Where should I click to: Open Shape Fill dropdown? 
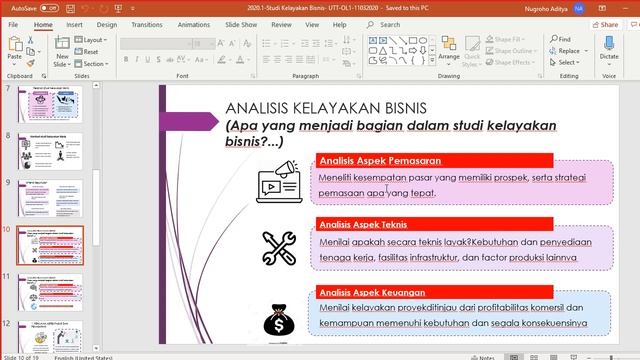[x=505, y=39]
